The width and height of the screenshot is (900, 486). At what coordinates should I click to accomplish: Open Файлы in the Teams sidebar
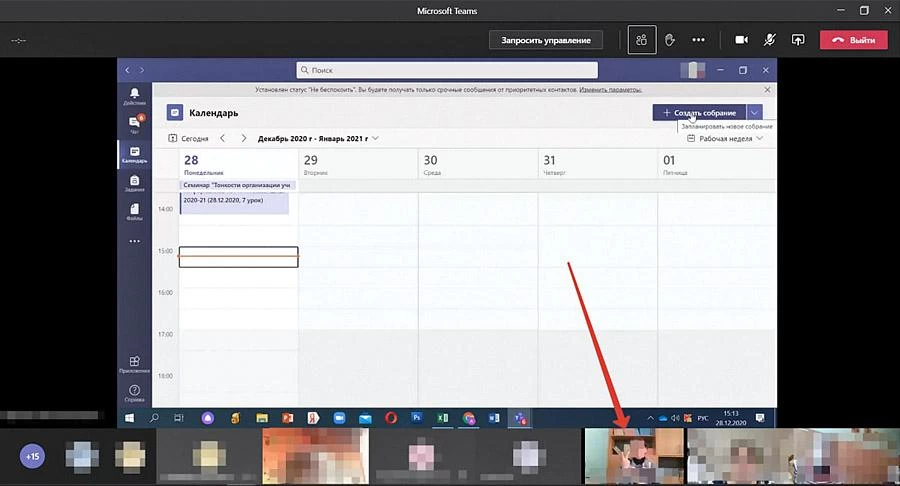[x=134, y=212]
